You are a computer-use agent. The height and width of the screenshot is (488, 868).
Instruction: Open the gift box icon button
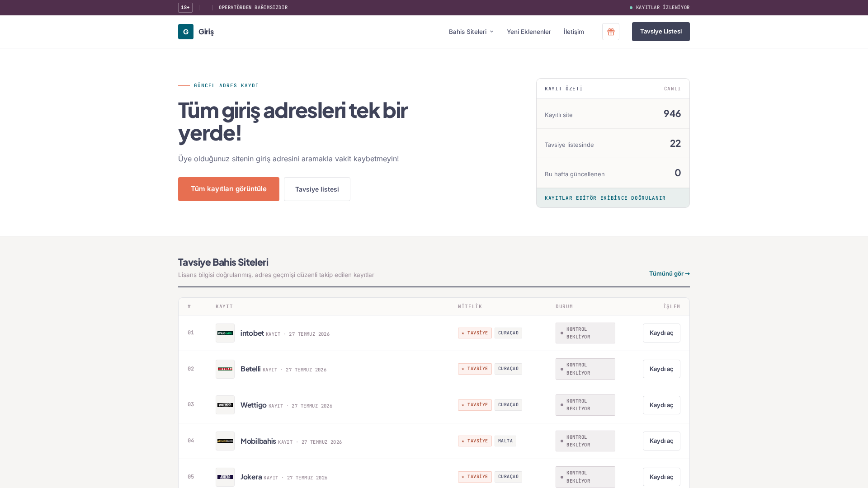click(611, 32)
